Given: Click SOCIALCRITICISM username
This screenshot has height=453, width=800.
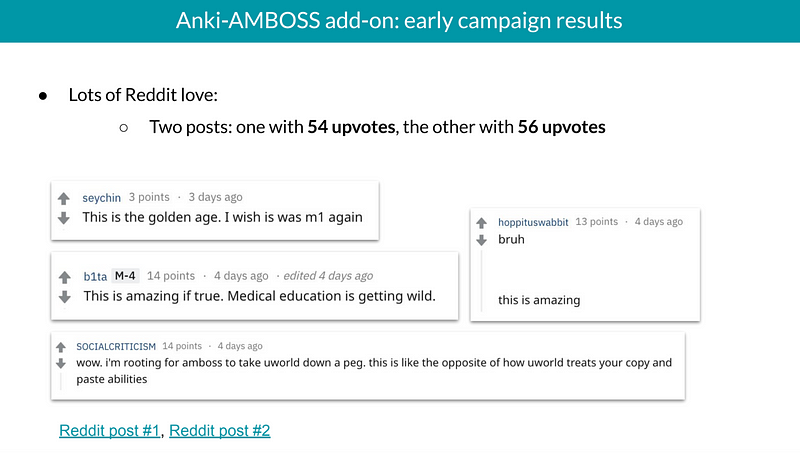Looking at the screenshot, I should click(115, 346).
